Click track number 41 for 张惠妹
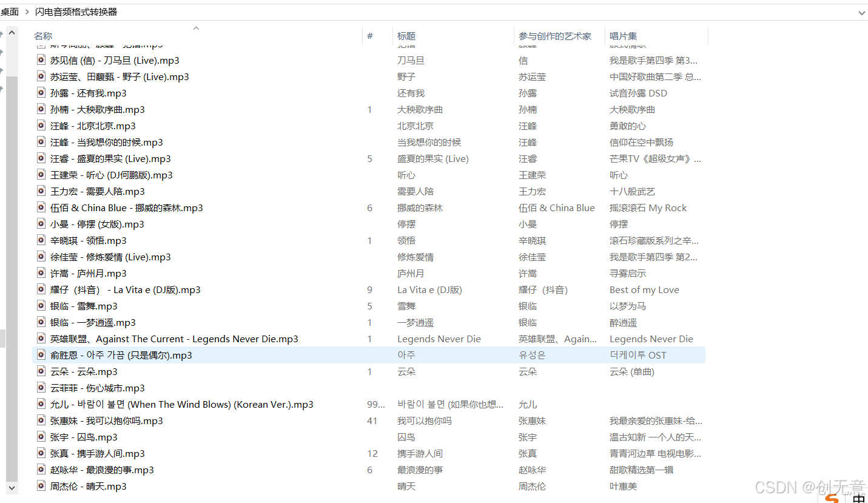This screenshot has width=868, height=503. pyautogui.click(x=372, y=420)
